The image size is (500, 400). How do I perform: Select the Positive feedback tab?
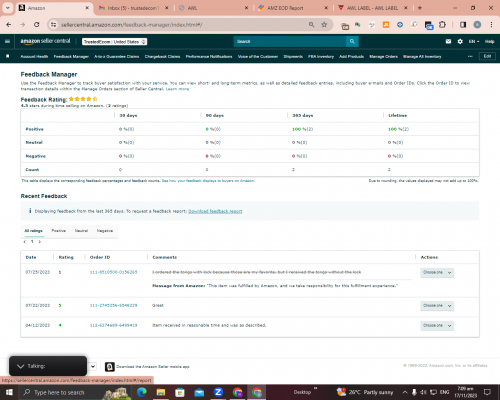tap(59, 231)
